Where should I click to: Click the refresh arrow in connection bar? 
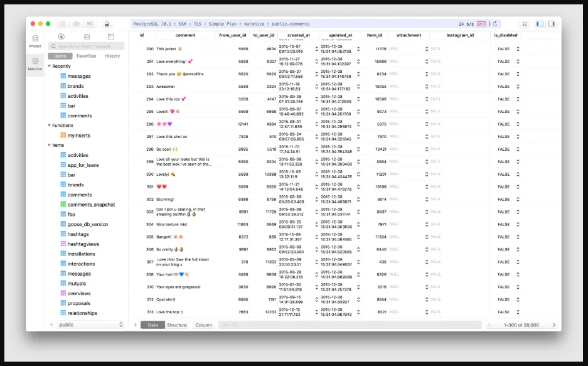pos(495,24)
